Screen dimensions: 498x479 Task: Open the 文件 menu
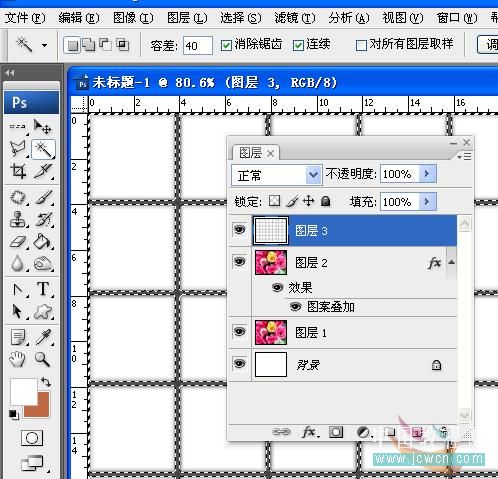[x=25, y=18]
